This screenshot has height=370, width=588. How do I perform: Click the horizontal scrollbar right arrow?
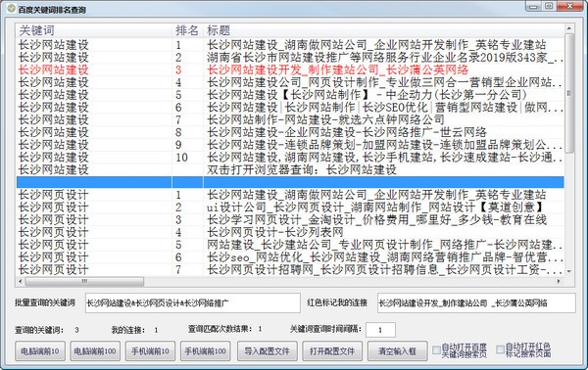[560, 281]
